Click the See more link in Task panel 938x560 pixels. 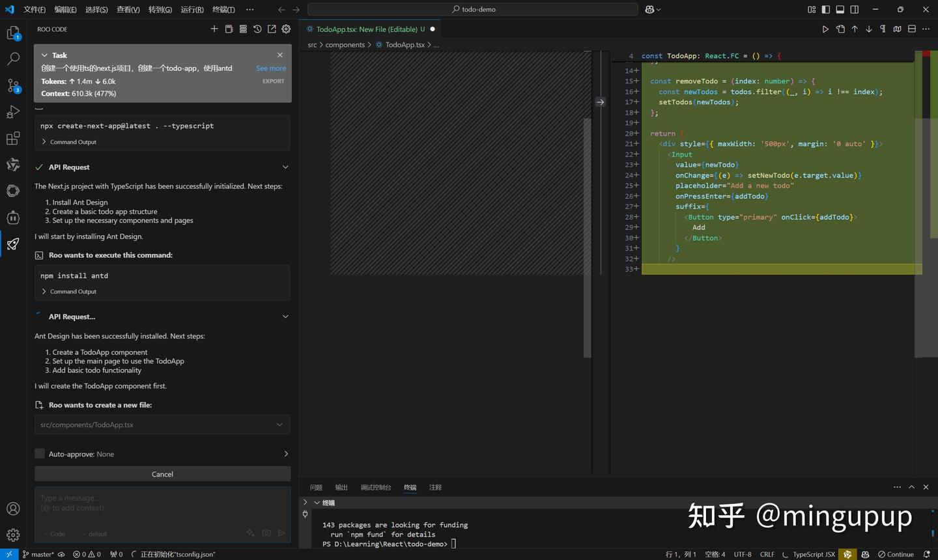pos(270,68)
